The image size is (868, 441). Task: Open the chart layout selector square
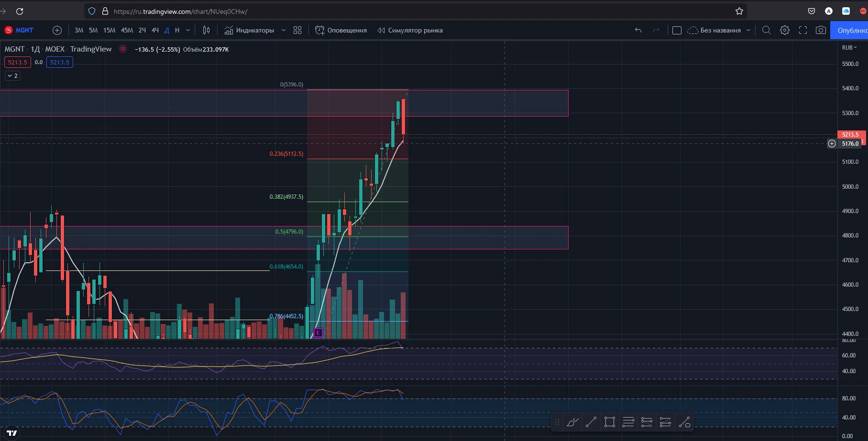677,30
